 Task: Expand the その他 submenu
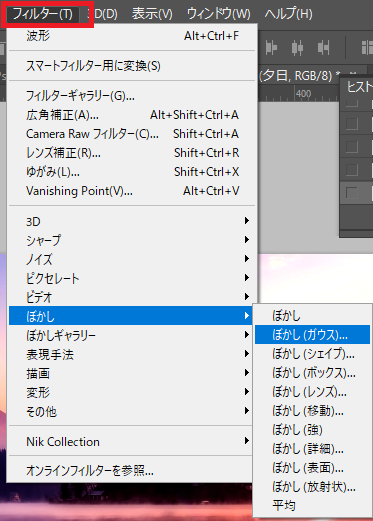(x=130, y=411)
